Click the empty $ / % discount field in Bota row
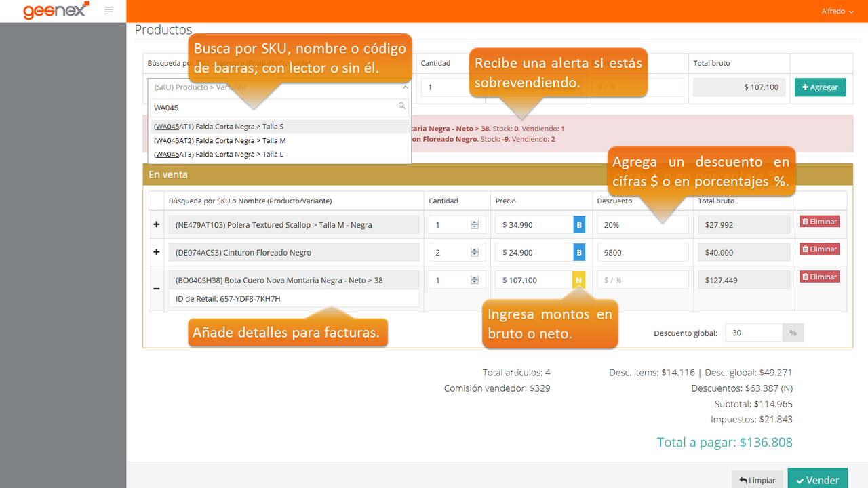The image size is (868, 488). [643, 280]
